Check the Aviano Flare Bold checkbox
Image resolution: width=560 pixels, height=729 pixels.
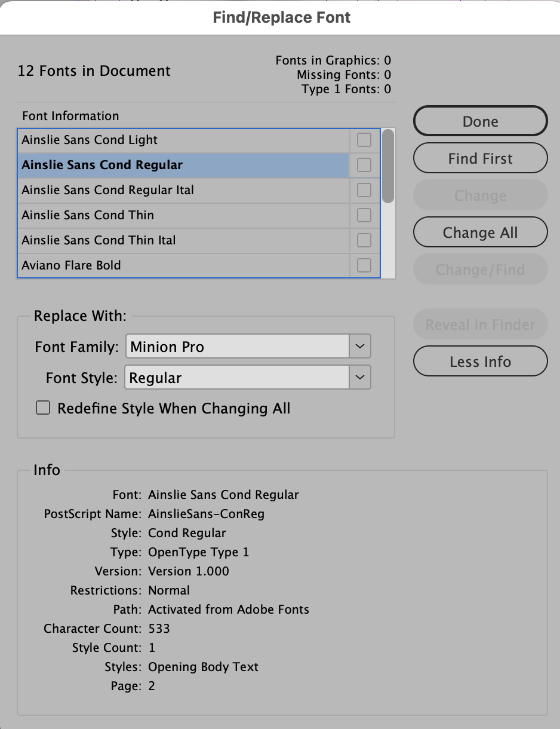click(x=364, y=265)
